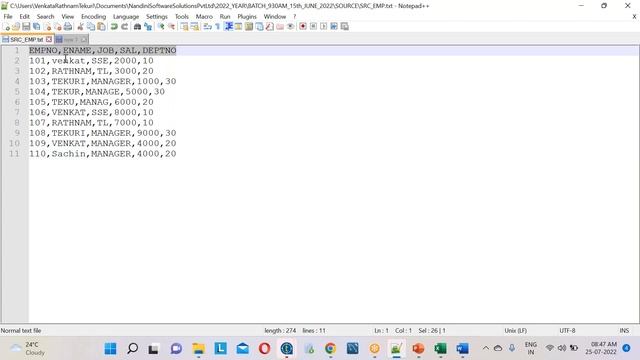640x360 pixels.
Task: Open Windows taskbar Search
Action: (x=132, y=349)
